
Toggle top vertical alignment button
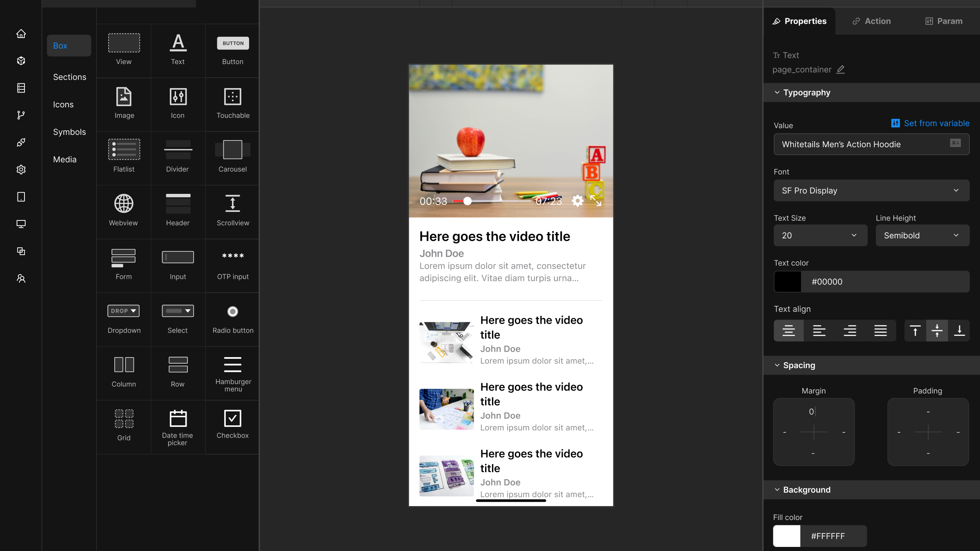coord(915,331)
